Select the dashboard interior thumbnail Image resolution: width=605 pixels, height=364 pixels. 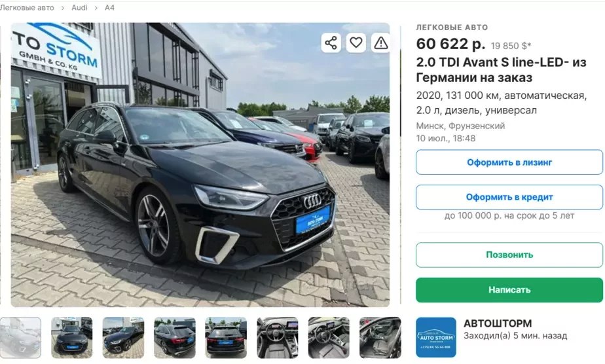coord(329,338)
